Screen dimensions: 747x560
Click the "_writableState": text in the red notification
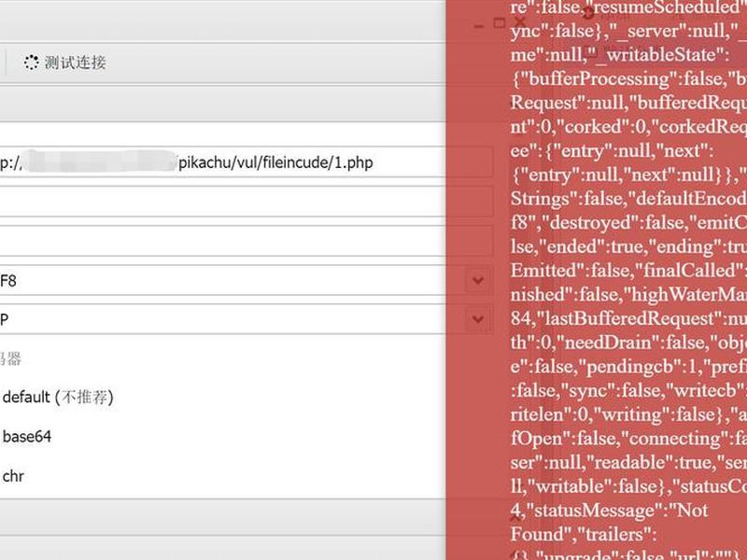[658, 55]
